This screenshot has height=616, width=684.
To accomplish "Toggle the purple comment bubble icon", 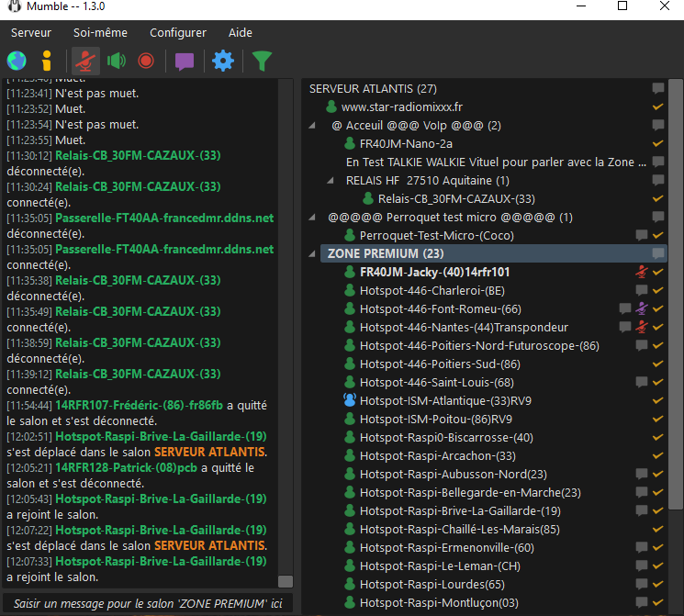I will click(185, 62).
